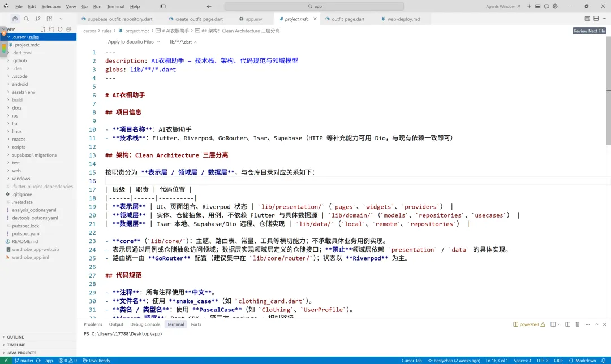The width and height of the screenshot is (611, 364).
Task: Close the terminal panel
Action: click(x=604, y=324)
